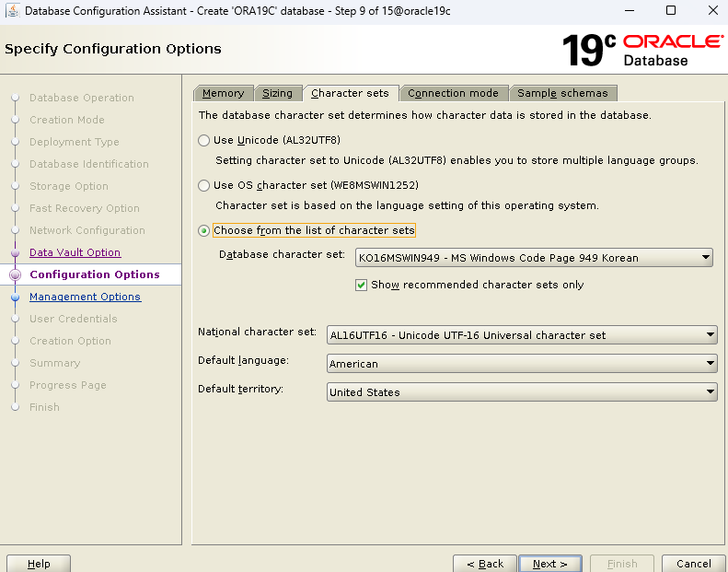Uncheck Show recommended character sets only
This screenshot has height=572, width=728.
(361, 285)
